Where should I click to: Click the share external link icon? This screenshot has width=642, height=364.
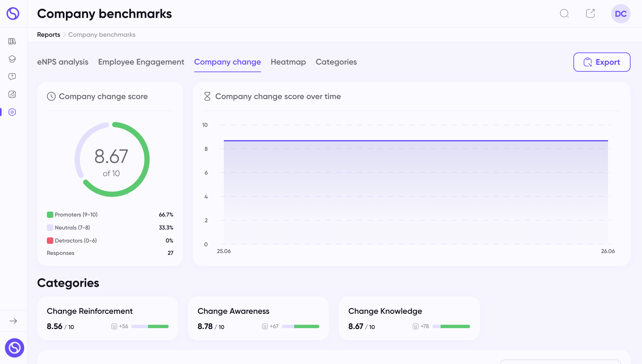(x=590, y=13)
